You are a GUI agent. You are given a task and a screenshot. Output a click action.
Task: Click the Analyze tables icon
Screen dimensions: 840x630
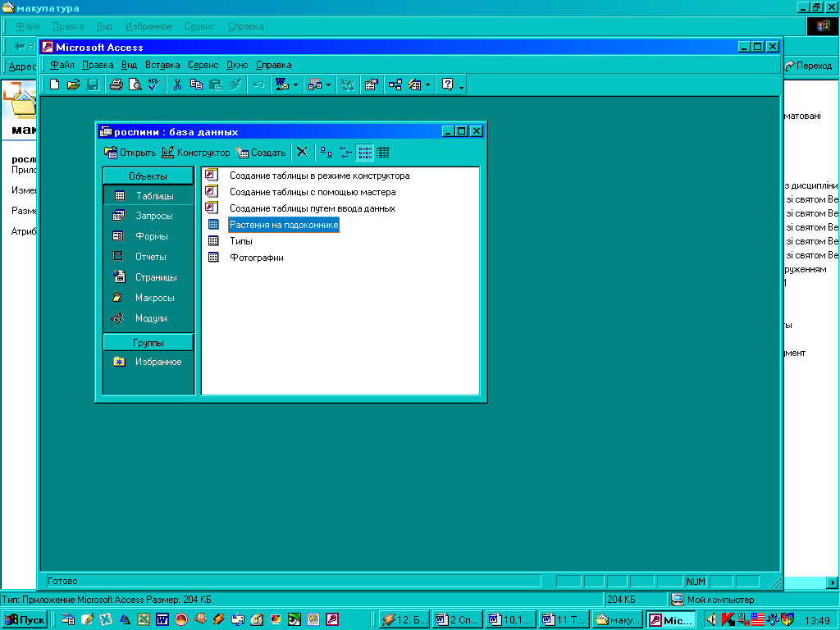(x=315, y=84)
